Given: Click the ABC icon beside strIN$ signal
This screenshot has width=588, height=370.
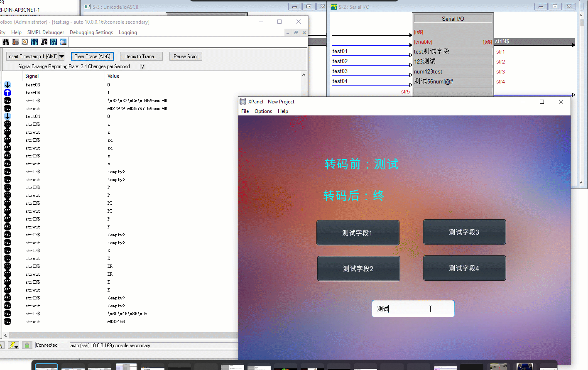Looking at the screenshot, I should click(x=7, y=100).
